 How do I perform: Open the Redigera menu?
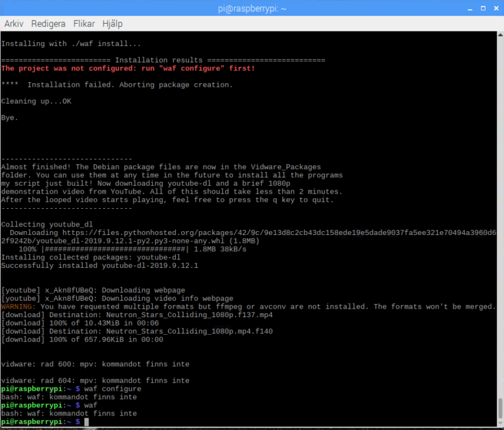48,23
